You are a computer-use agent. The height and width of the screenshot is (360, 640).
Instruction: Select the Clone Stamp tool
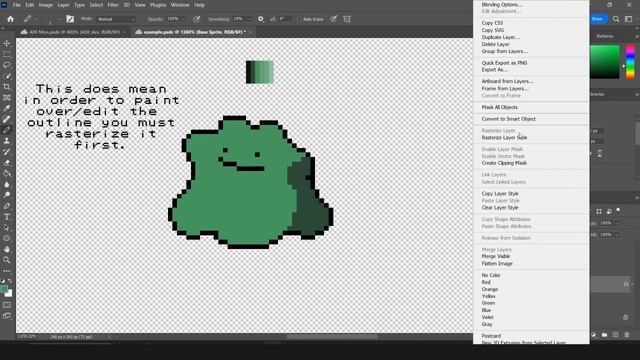[7, 141]
